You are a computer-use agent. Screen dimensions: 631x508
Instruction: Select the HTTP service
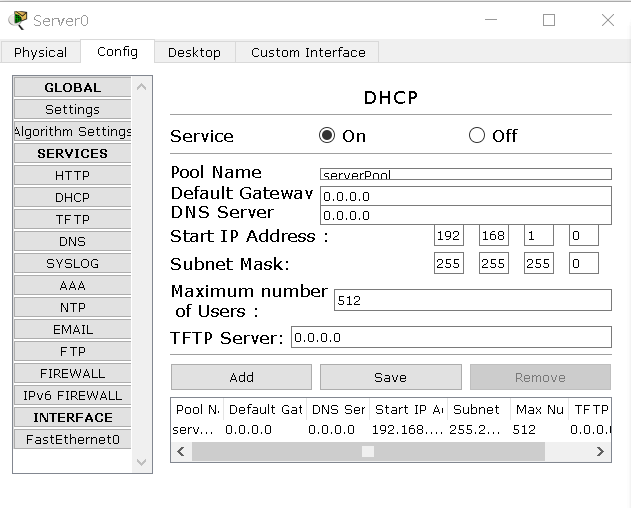point(72,175)
